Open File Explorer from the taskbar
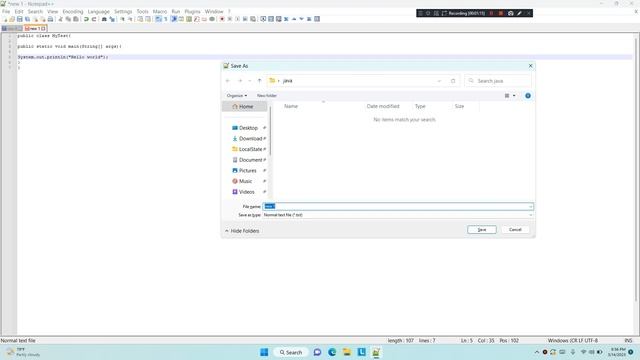640x360 pixels. [x=347, y=352]
